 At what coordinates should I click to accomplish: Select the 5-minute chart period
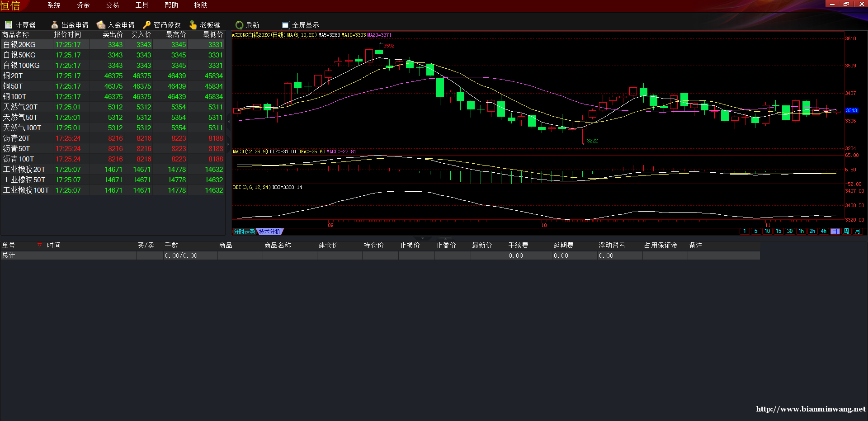[x=756, y=231]
